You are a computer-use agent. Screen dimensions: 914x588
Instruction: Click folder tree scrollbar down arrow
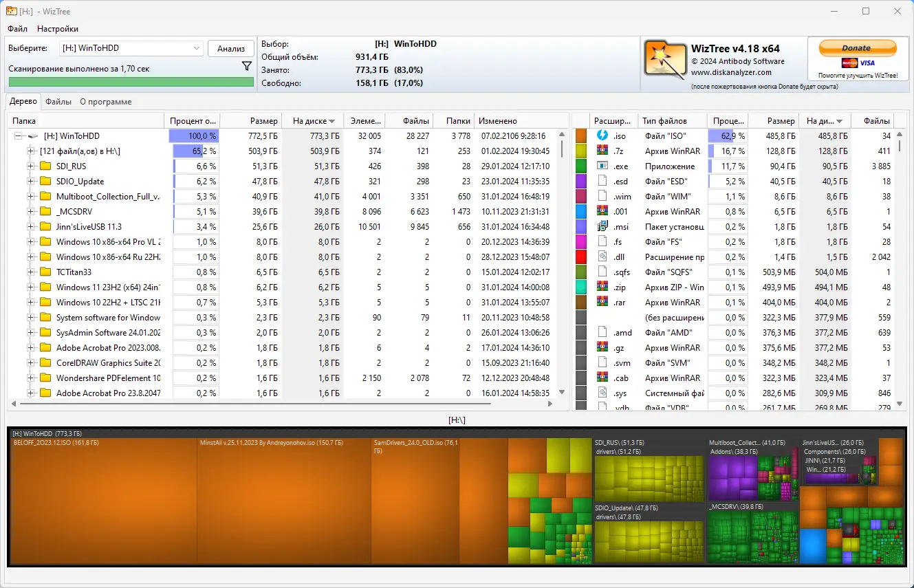click(562, 392)
